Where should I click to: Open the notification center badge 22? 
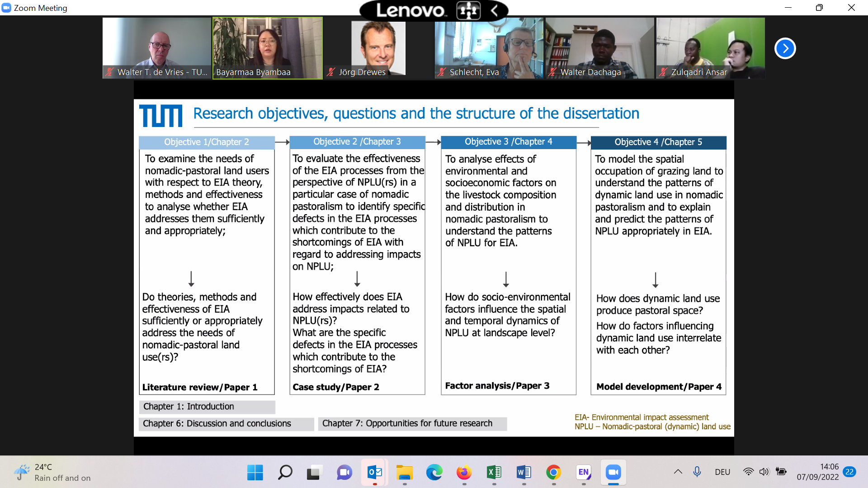pyautogui.click(x=850, y=472)
